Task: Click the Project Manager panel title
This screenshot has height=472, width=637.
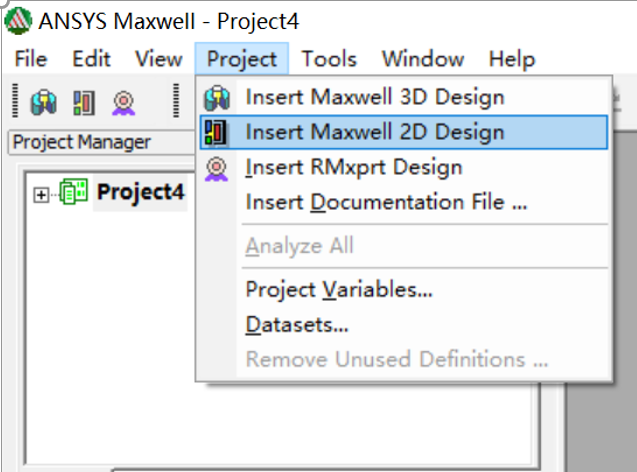Action: (x=80, y=142)
